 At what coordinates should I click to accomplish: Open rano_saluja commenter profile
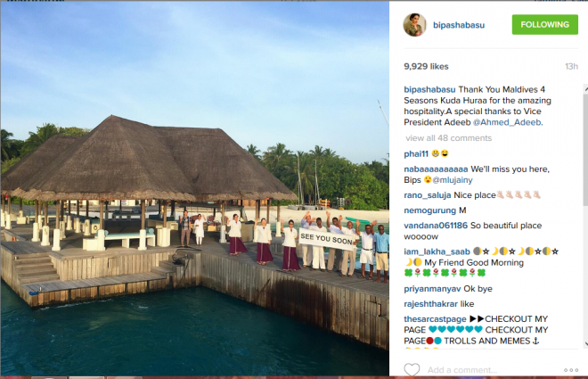click(x=427, y=195)
